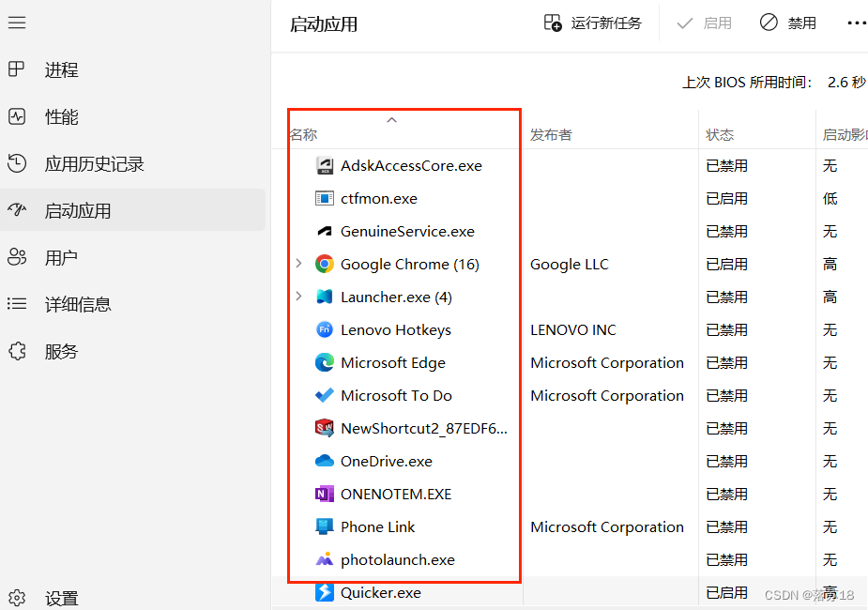Click the 启动应用 gauge icon in sidebar
This screenshot has width=868, height=610.
[x=17, y=210]
